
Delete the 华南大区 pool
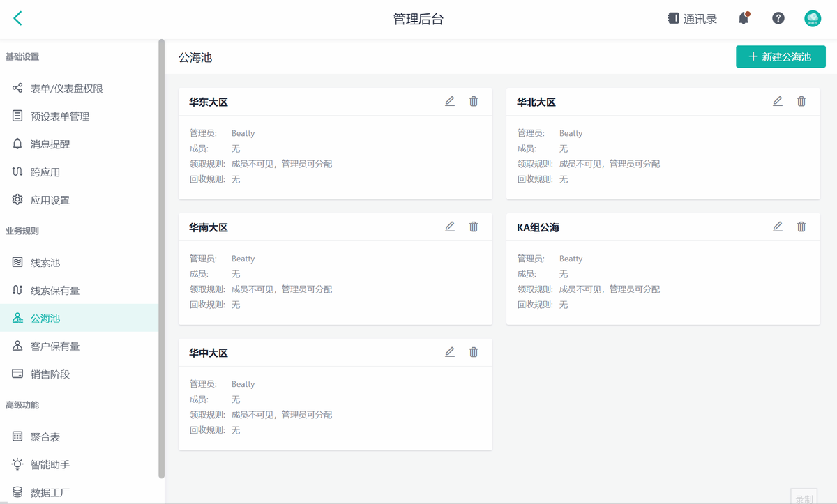click(x=474, y=227)
